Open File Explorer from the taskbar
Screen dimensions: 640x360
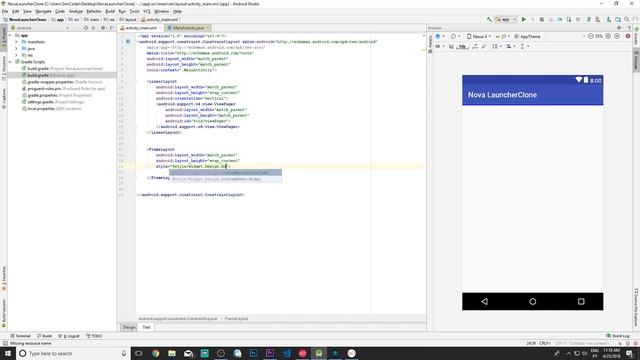tap(172, 353)
